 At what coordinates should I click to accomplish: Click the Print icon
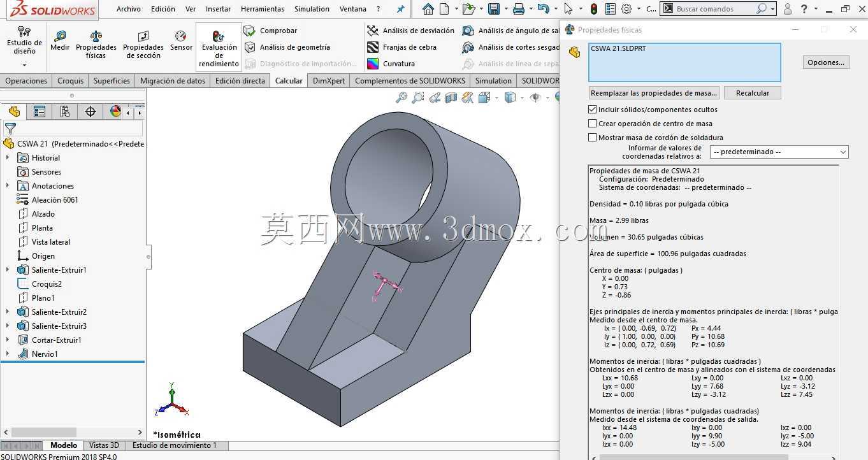click(519, 9)
